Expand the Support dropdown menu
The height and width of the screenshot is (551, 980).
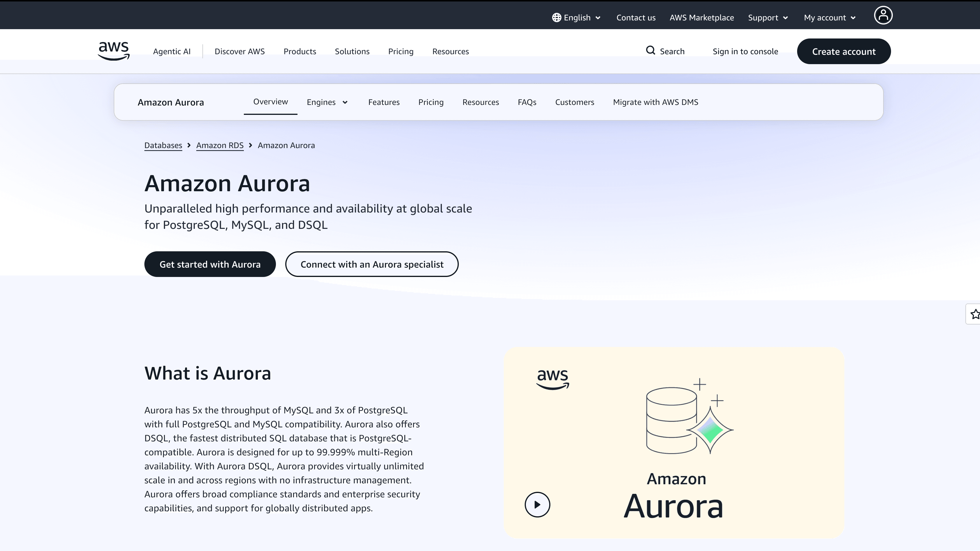pyautogui.click(x=768, y=18)
